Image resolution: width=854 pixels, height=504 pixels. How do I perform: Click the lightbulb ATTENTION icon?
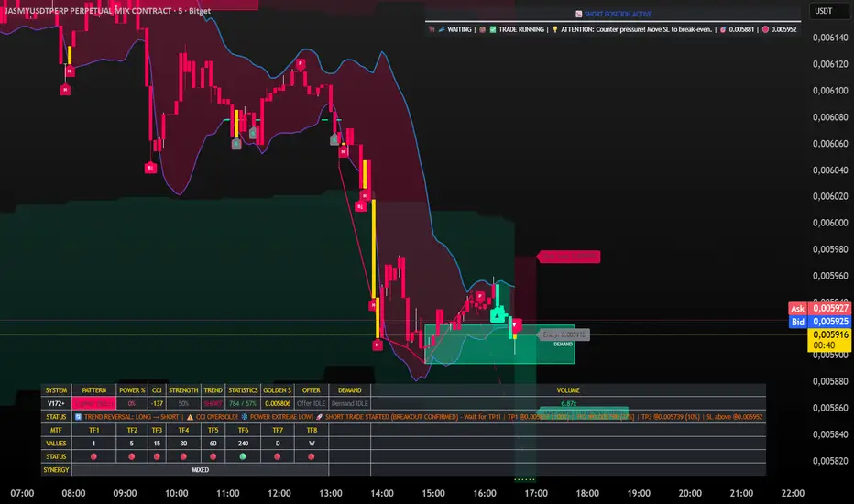point(555,29)
